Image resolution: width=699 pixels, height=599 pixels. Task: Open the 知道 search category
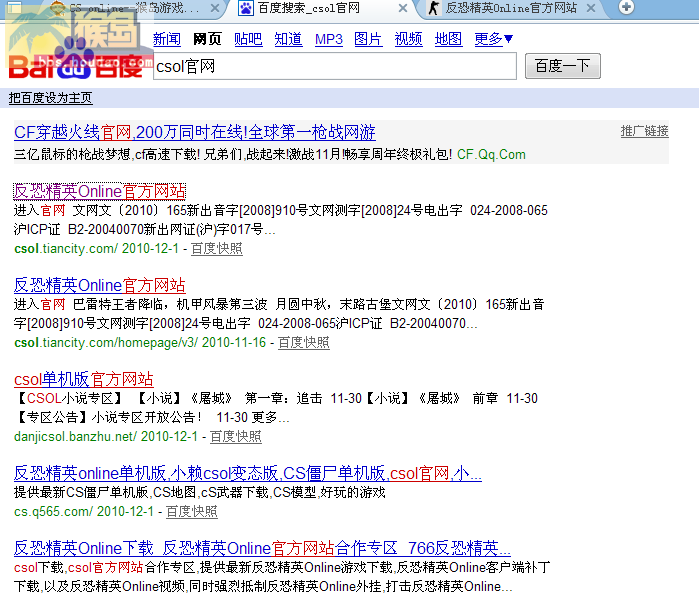coord(288,39)
